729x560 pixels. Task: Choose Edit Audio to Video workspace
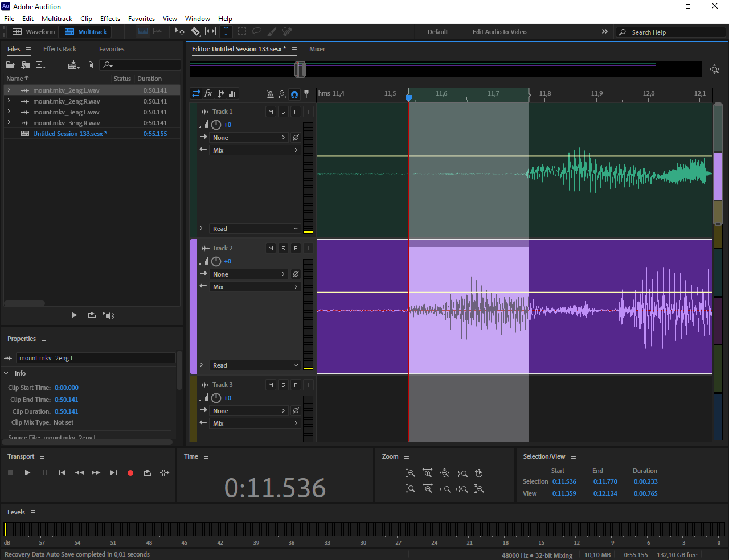[499, 32]
